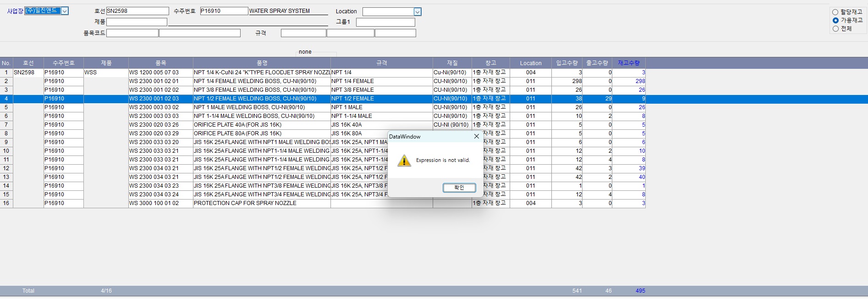The image size is (868, 300).
Task: Select row 1 with item WS 1200 005 07 03
Action: 154,72
